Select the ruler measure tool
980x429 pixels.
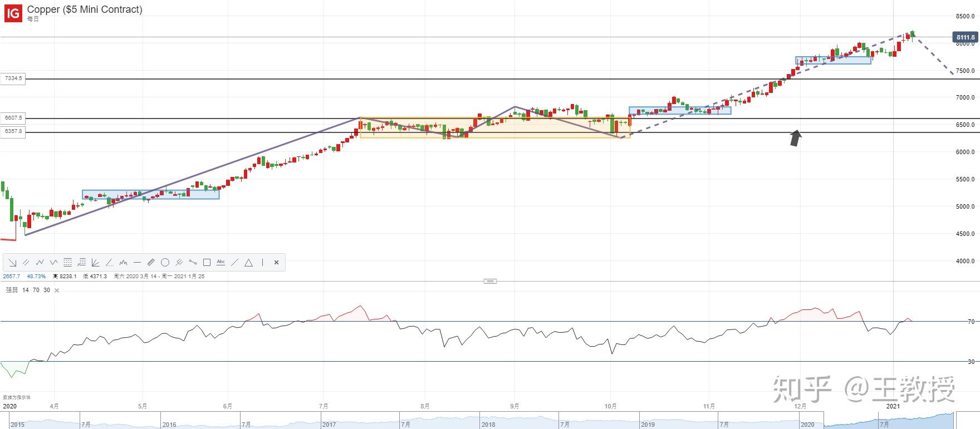point(151,263)
